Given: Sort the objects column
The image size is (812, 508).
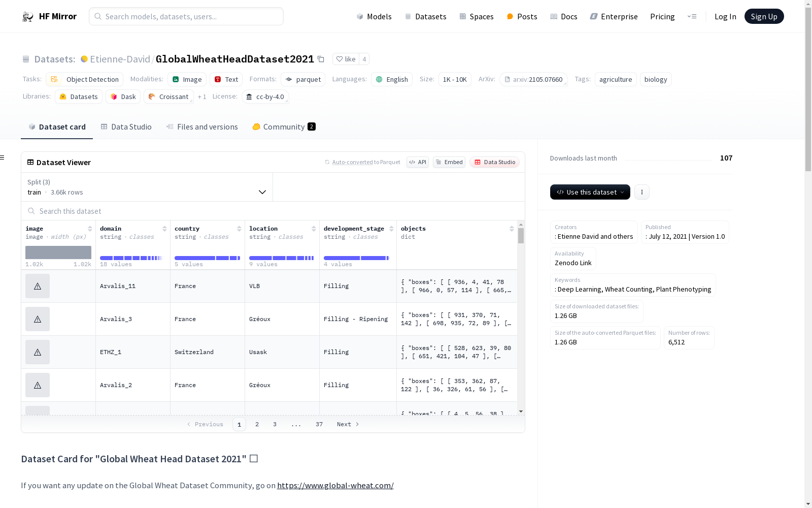Looking at the screenshot, I should [512, 229].
